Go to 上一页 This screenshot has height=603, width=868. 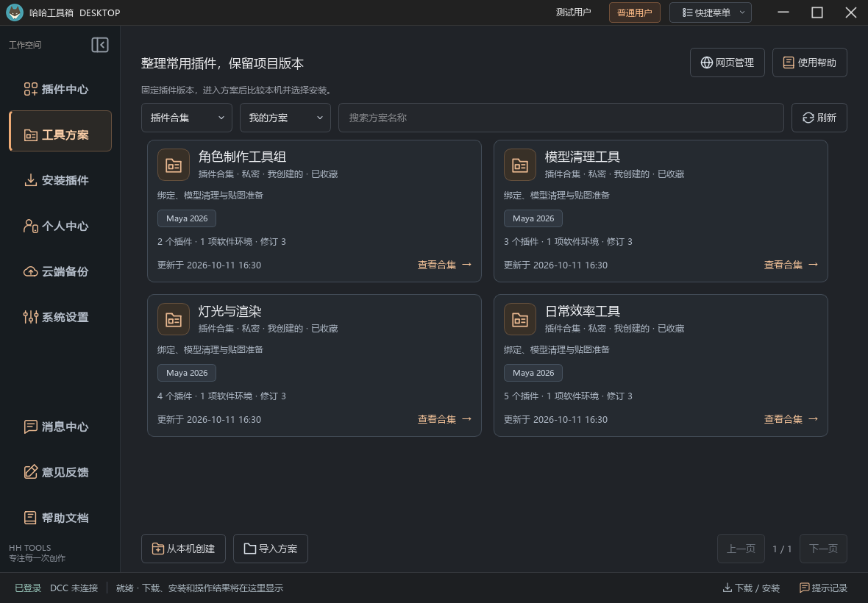[741, 549]
